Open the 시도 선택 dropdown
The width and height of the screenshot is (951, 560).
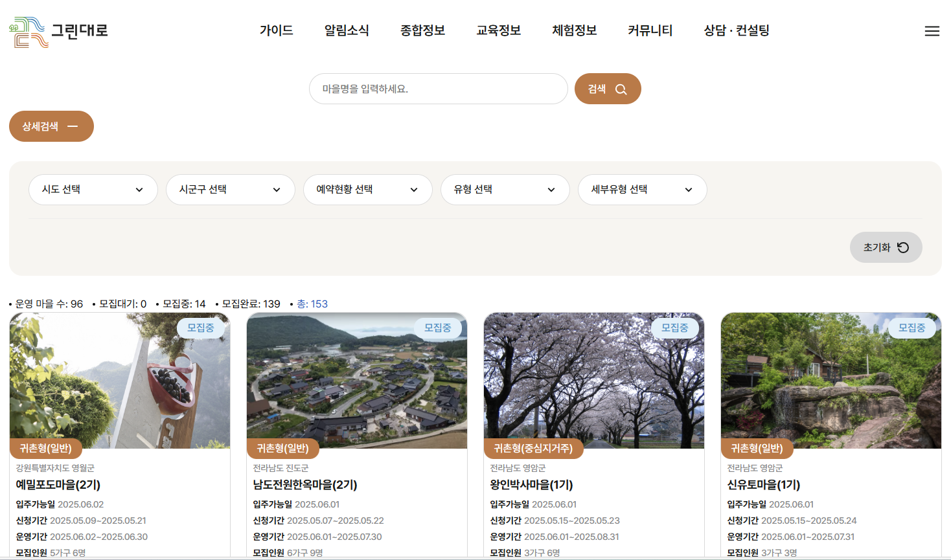pos(93,189)
